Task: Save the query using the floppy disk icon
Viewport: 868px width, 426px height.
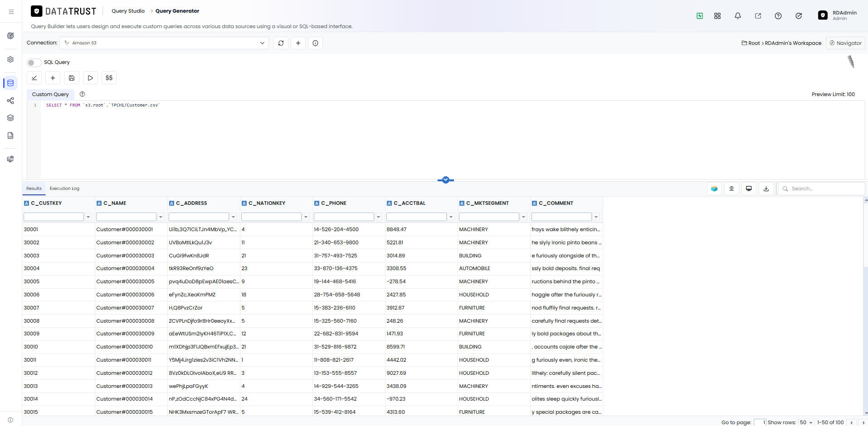Action: click(x=72, y=78)
